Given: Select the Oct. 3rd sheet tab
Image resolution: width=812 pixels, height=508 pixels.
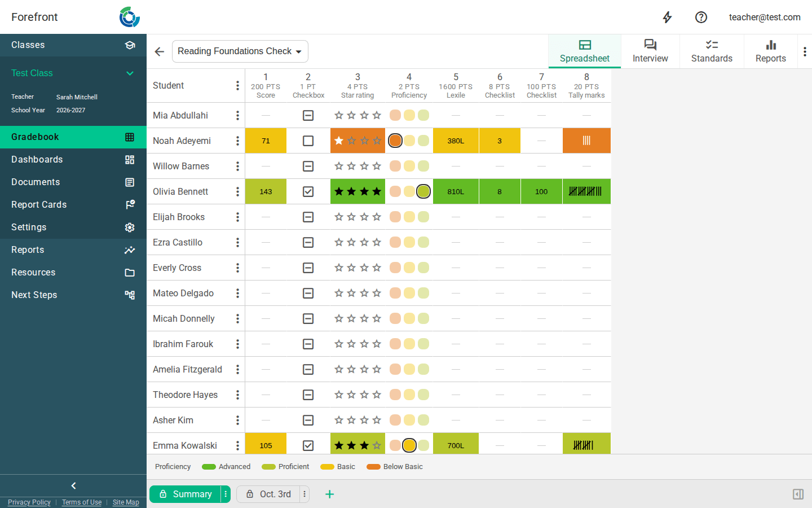Looking at the screenshot, I should click(x=269, y=494).
